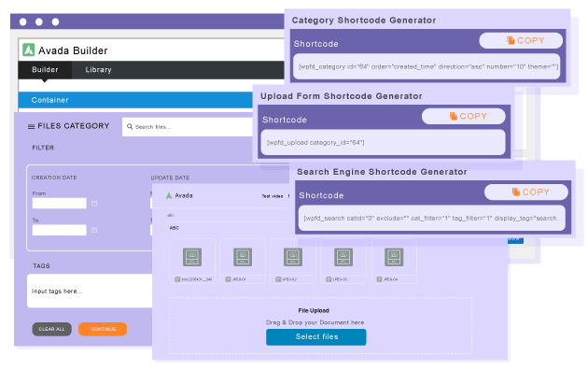Copy the Search Engine Shortcode Generator shortcode
This screenshot has height=370, width=588.
(526, 192)
